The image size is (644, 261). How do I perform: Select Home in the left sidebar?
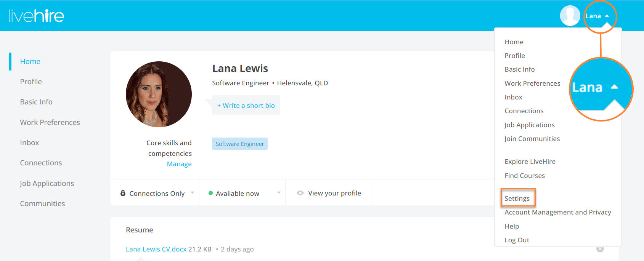tap(30, 61)
